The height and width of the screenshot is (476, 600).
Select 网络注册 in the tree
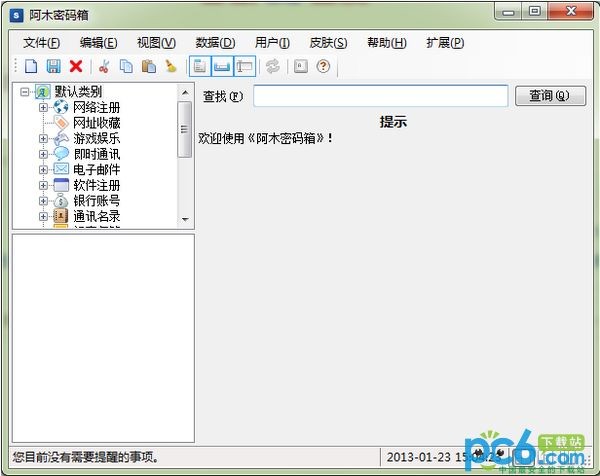97,108
